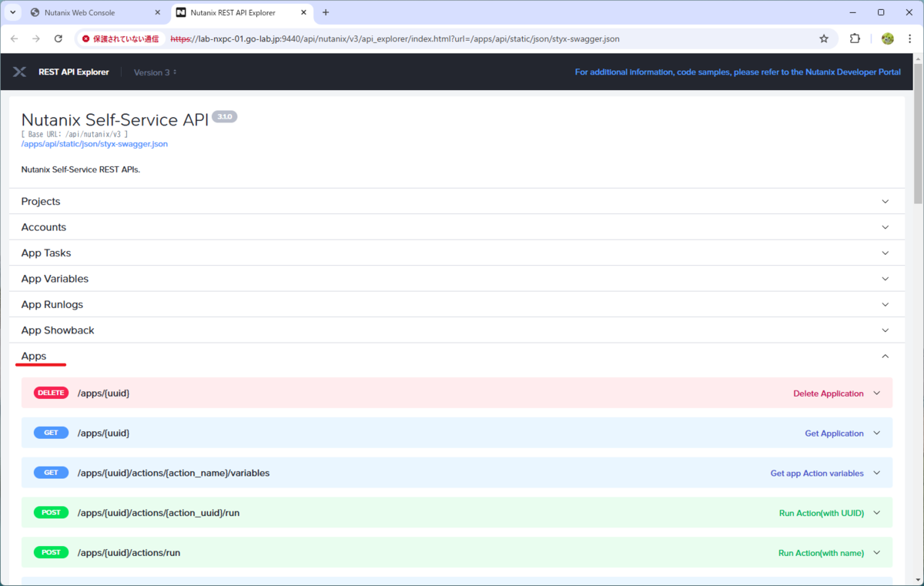Open the Version 3 dropdown
Viewport: 924px width, 586px height.
(x=155, y=72)
